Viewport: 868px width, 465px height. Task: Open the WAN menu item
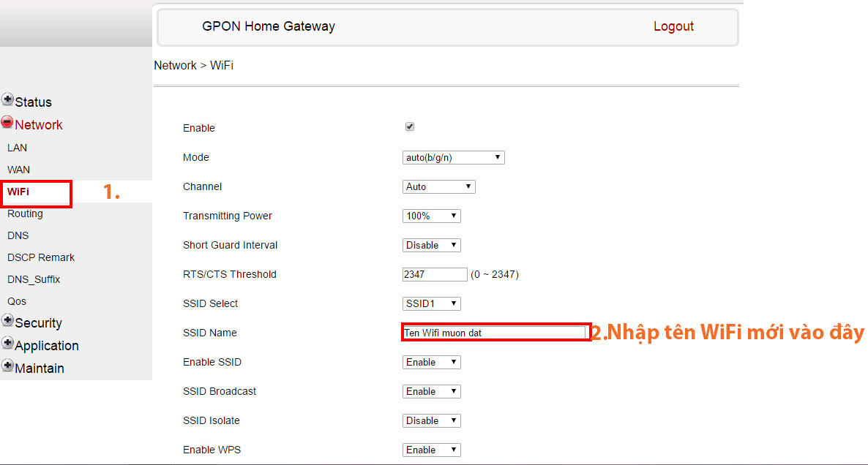pos(19,170)
